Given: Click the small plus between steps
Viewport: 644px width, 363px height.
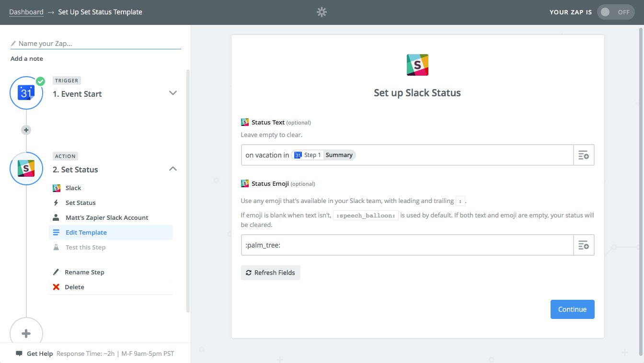Looking at the screenshot, I should pos(26,130).
